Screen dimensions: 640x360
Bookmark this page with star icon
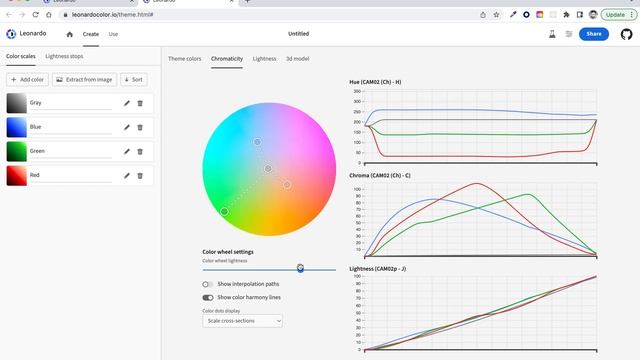496,15
